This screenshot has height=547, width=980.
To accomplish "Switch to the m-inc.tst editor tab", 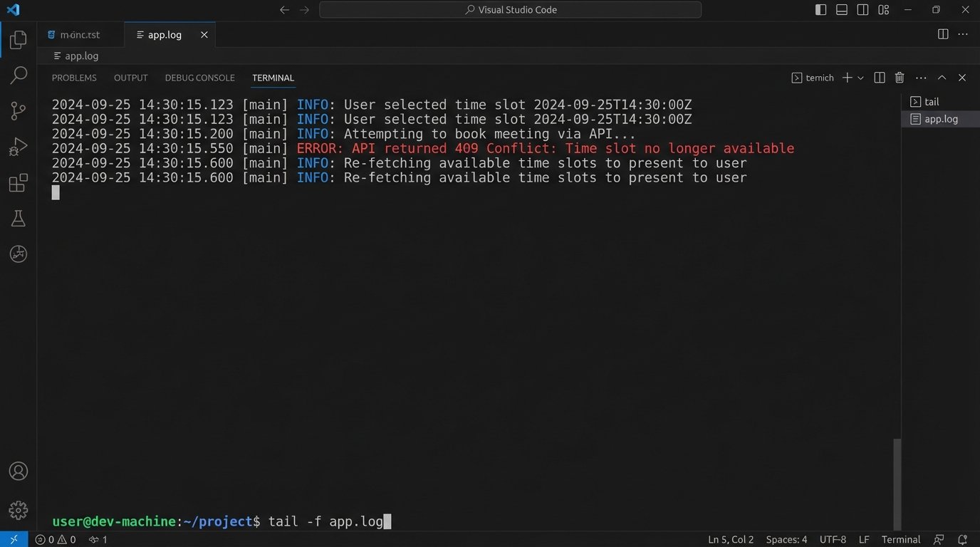I will 79,34.
